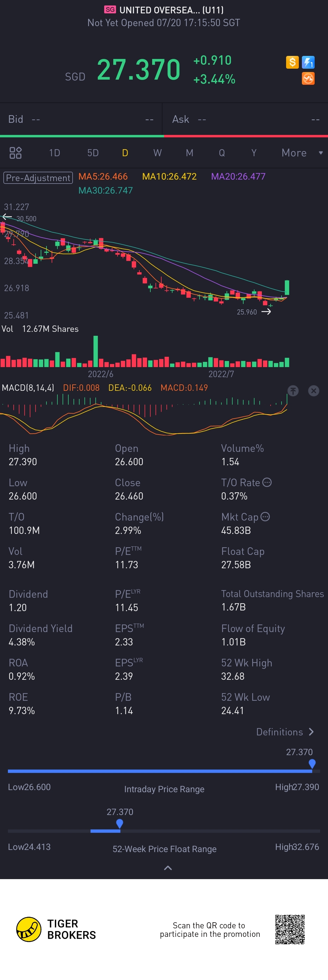Toggle the Pre-Adjustment price setting

[x=38, y=178]
